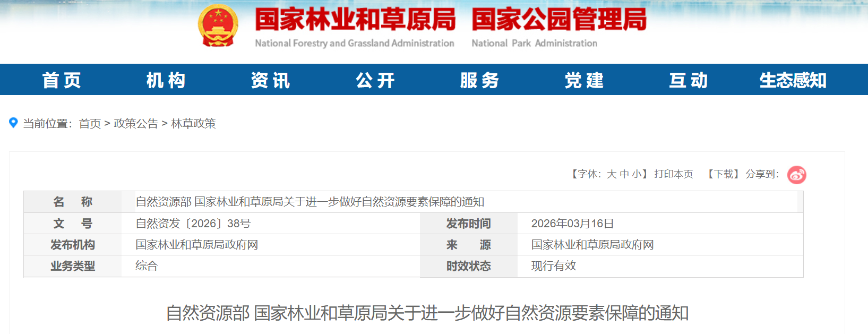Screen dimensions: 868x334
Task: Open the 首页 navigation menu
Action: 62,80
